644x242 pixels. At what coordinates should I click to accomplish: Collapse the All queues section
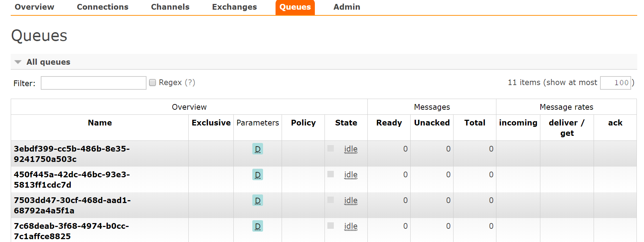(x=18, y=62)
